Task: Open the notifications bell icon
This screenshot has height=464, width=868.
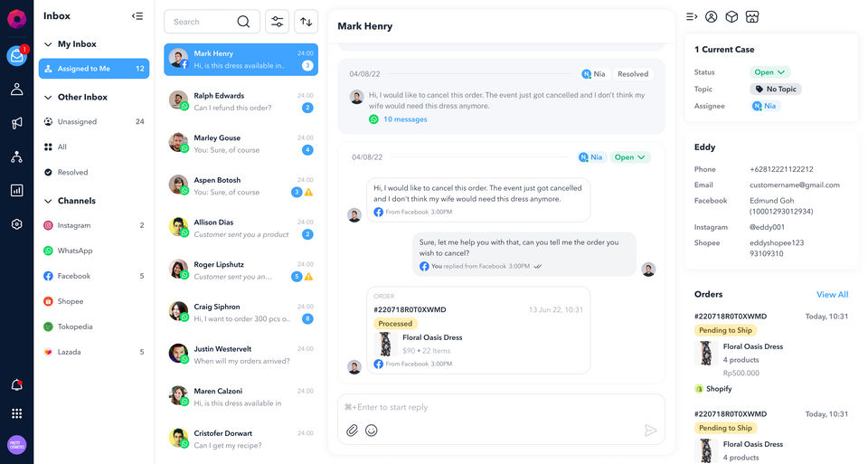Action: (x=16, y=384)
